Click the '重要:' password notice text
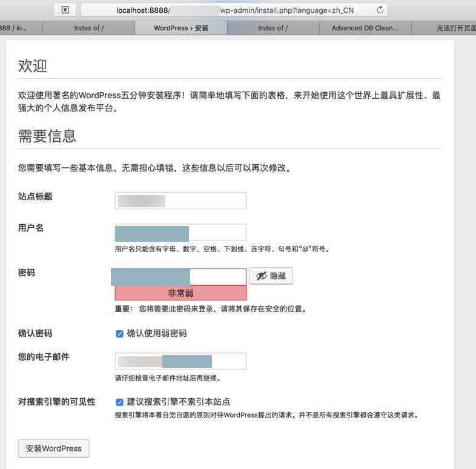 tap(211, 309)
